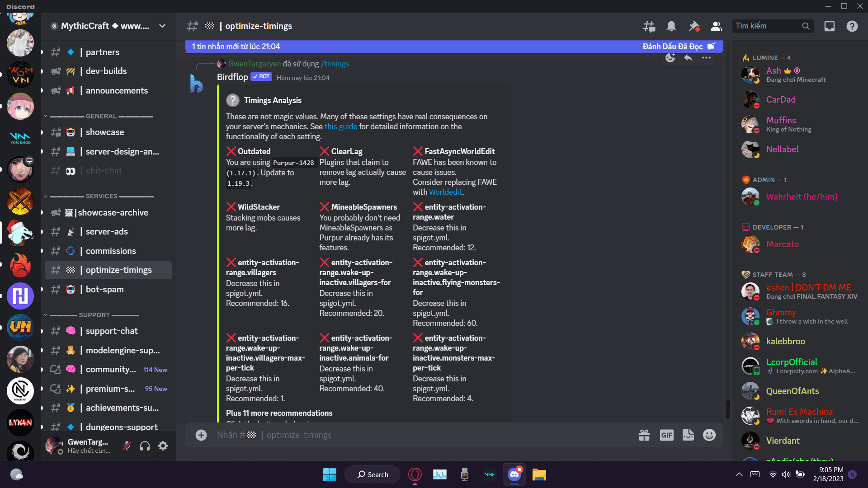This screenshot has width=868, height=488.
Task: Open pinned messages icon
Action: (693, 26)
